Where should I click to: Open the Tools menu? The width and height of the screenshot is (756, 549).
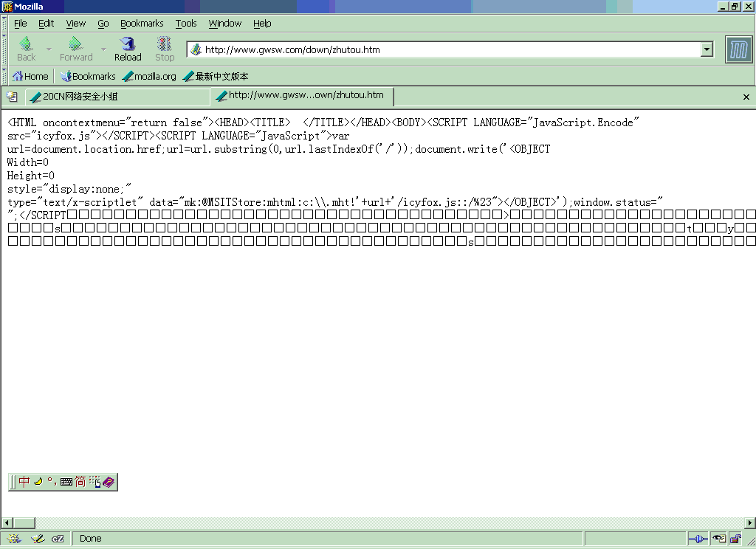click(x=186, y=23)
